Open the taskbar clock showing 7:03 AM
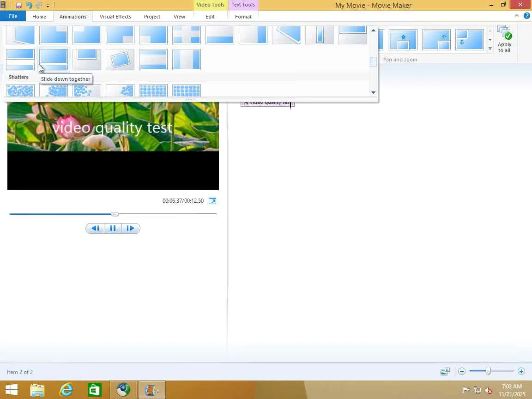The image size is (532, 399). pyautogui.click(x=512, y=390)
